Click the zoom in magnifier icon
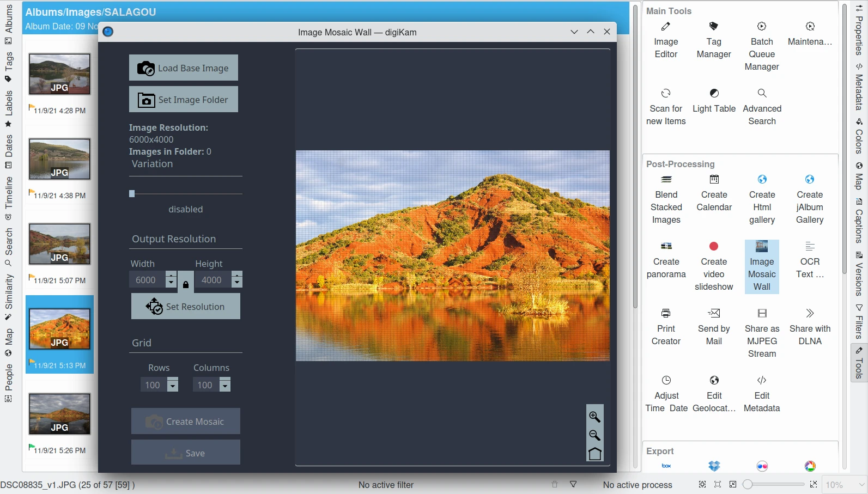Screen dimensions: 868x494 click(x=594, y=417)
